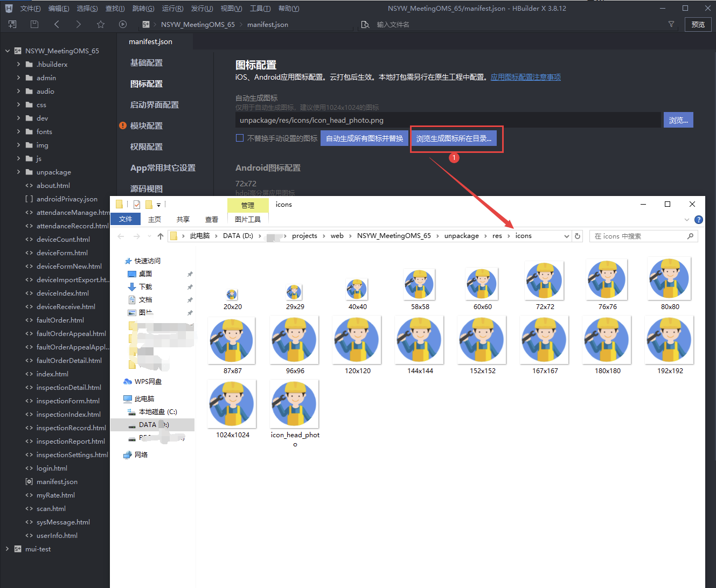Expand the fonts folder

[19, 131]
